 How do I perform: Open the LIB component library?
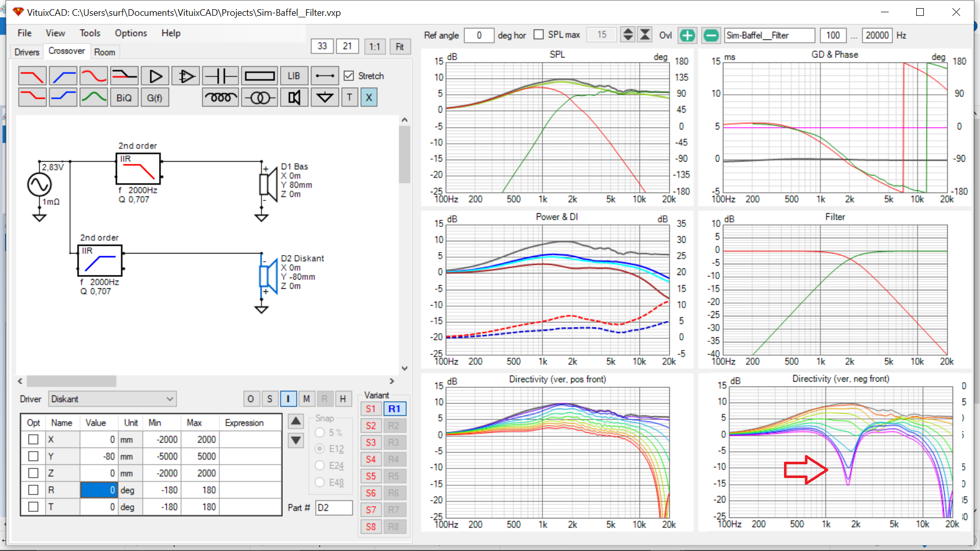coord(294,76)
